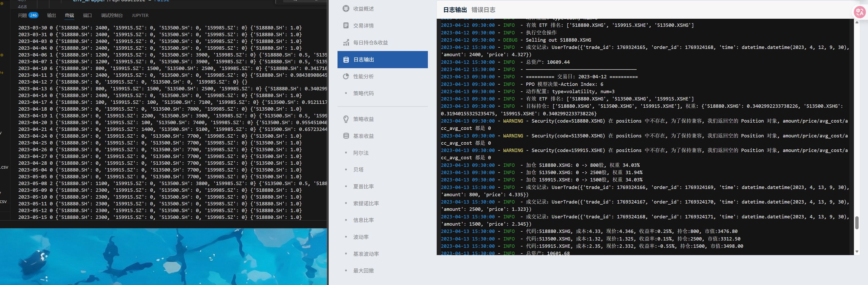Select the 夏普比率 metric
This screenshot has height=285, width=868.
[x=363, y=187]
